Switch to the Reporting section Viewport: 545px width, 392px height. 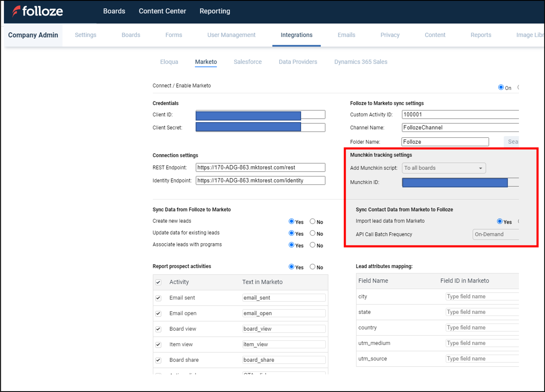215,11
